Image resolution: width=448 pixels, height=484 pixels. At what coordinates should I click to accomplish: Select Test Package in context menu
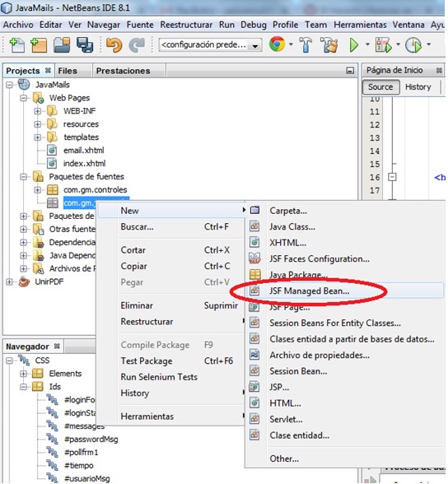pos(171,361)
